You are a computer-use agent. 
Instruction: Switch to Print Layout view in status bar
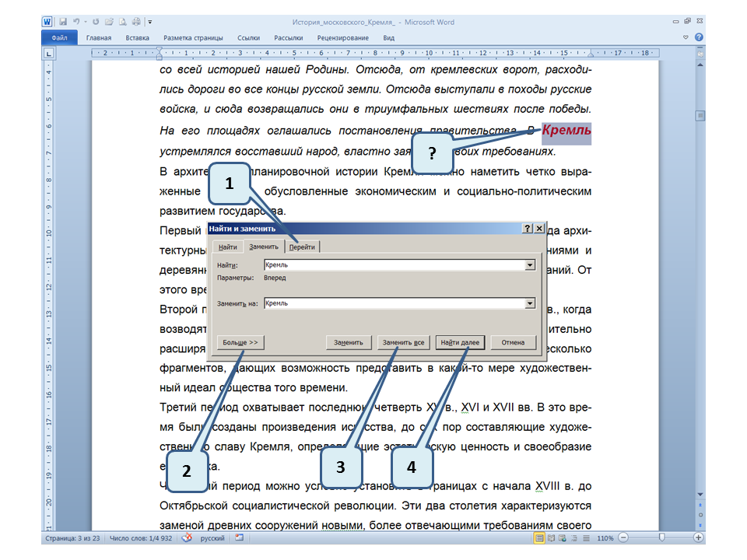[x=539, y=537]
